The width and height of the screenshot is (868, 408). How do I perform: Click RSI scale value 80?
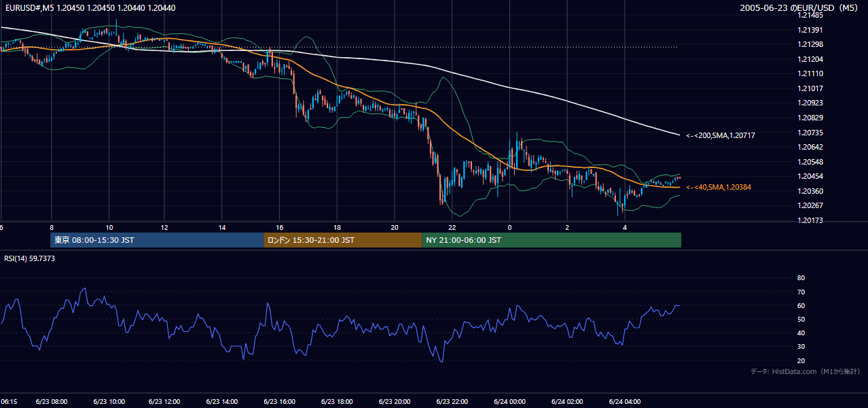point(801,278)
